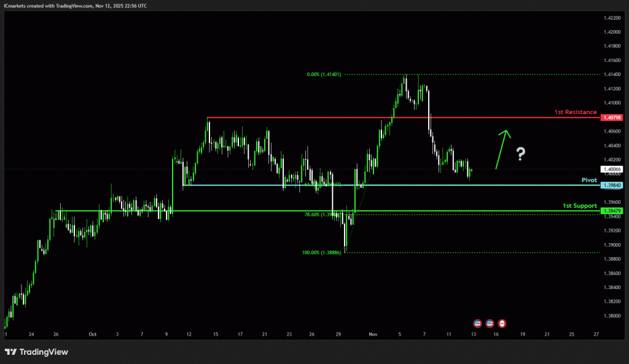Viewport: 629px width, 364px height.
Task: Click the Nov label on time axis
Action: coord(373,335)
